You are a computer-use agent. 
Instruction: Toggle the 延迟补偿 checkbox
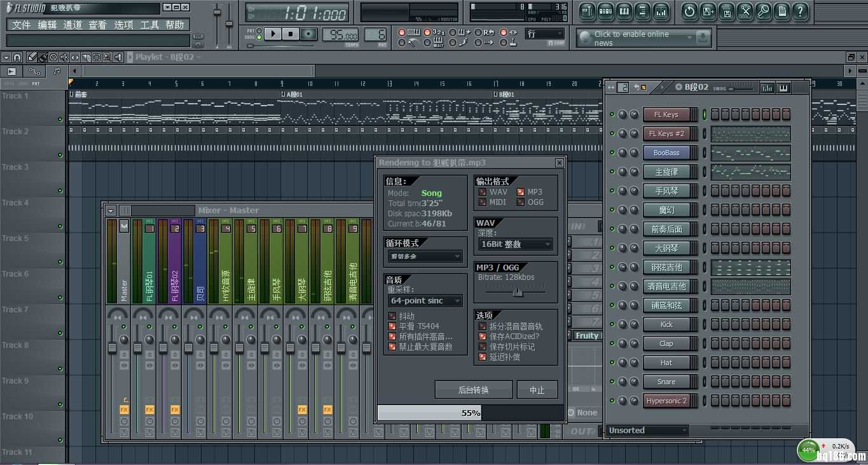(x=483, y=357)
